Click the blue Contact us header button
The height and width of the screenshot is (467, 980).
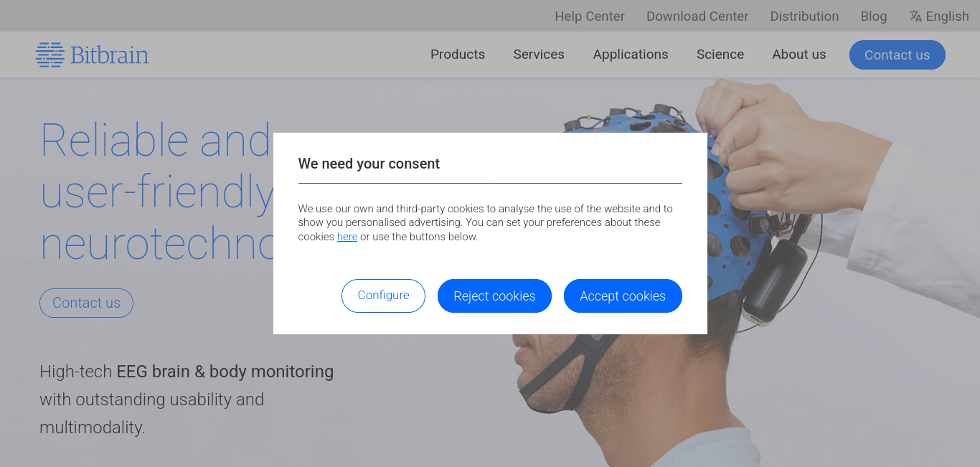tap(897, 55)
